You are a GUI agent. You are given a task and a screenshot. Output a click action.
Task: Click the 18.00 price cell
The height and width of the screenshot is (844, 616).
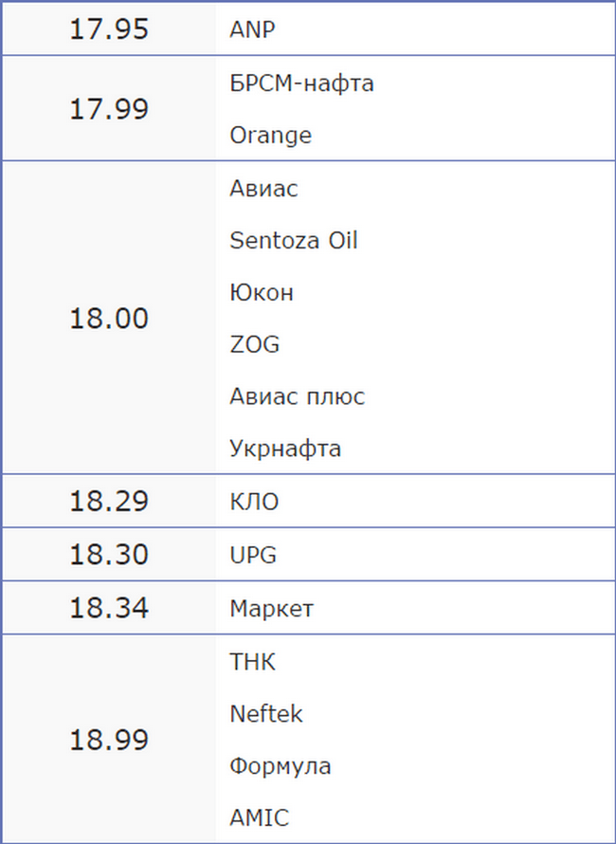click(109, 318)
